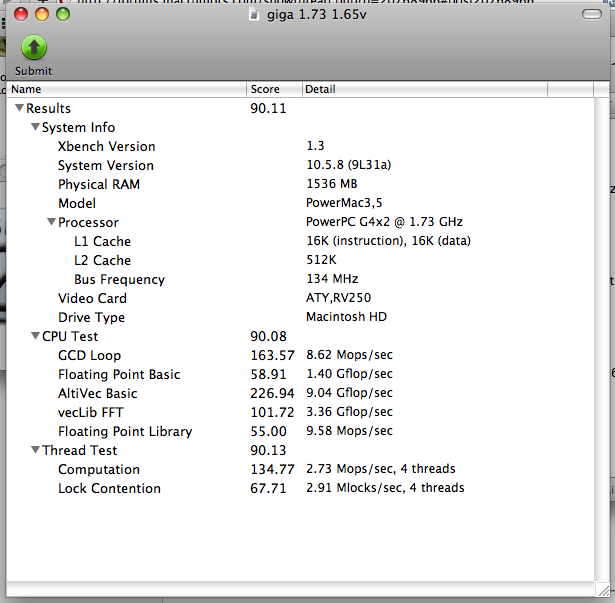Click the 2.91 Mlocks/sec, 4 threads detail
615x603 pixels.
pyautogui.click(x=385, y=488)
